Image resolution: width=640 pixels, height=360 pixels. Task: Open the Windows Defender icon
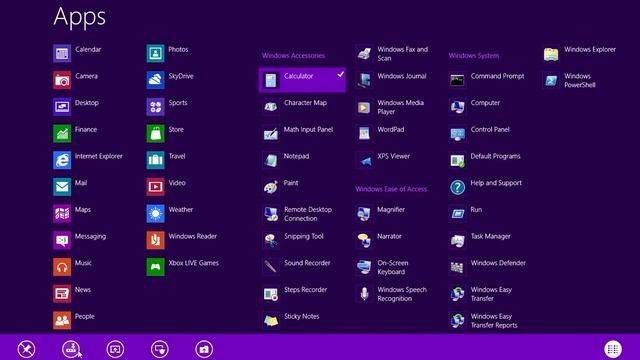458,267
